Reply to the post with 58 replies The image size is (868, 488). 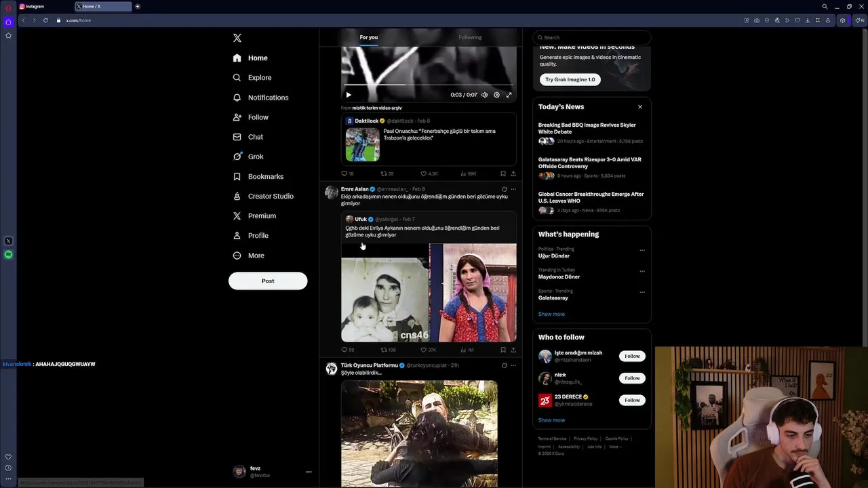[x=347, y=350]
